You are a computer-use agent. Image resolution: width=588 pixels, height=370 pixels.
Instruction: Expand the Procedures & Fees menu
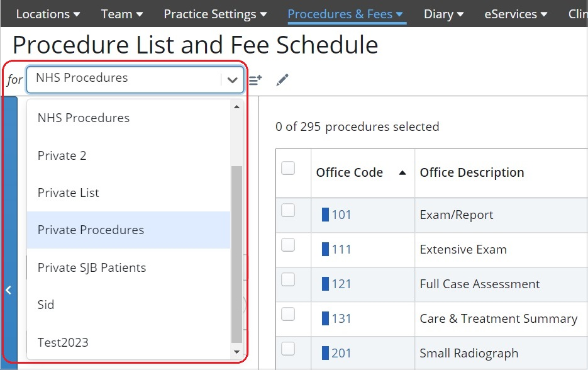(x=347, y=14)
